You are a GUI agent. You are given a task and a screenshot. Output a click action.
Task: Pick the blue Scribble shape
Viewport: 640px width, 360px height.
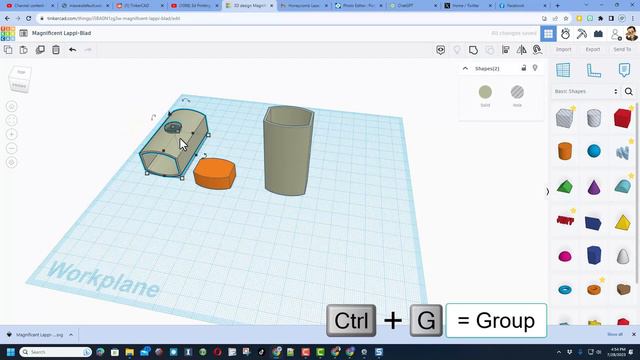tap(622, 152)
